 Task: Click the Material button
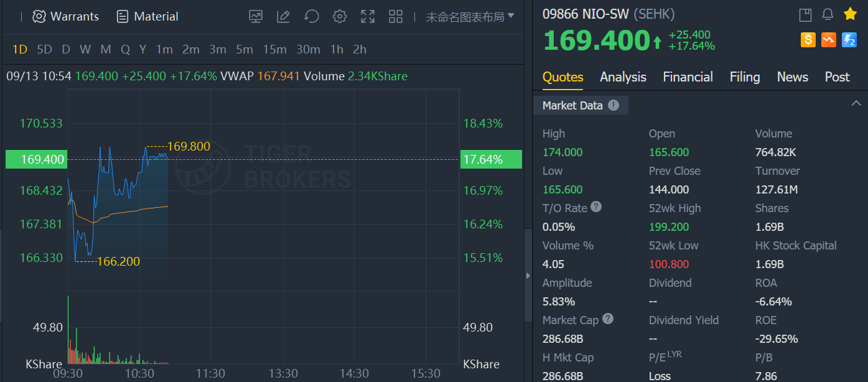click(x=147, y=17)
